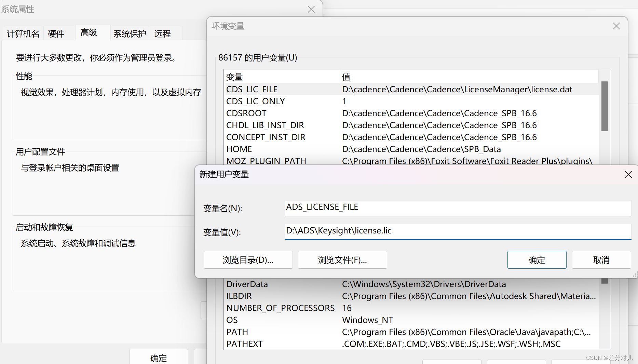The width and height of the screenshot is (638, 364).
Task: Click the 变量 column header
Action: [x=282, y=77]
